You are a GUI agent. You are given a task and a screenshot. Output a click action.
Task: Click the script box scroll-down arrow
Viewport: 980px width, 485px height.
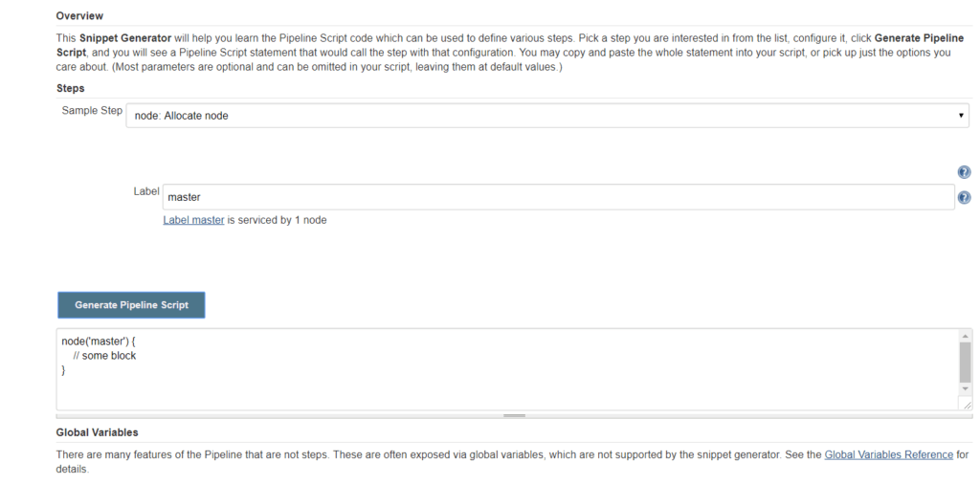[966, 388]
